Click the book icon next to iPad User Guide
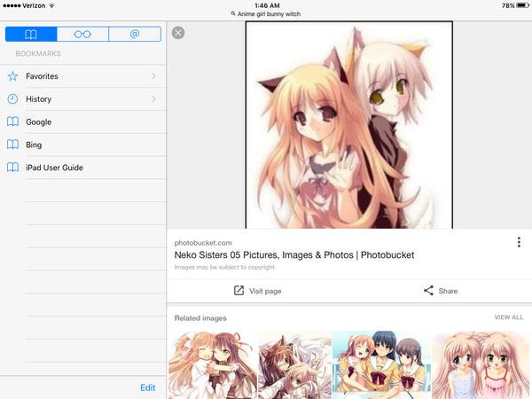The width and height of the screenshot is (532, 399). click(13, 168)
